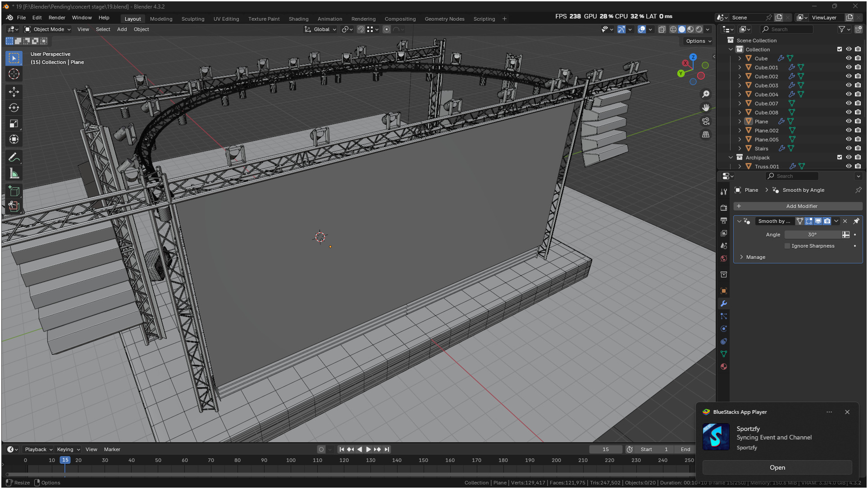Open Material properties tab icon
Viewport: 868px width, 489px height.
click(x=724, y=367)
